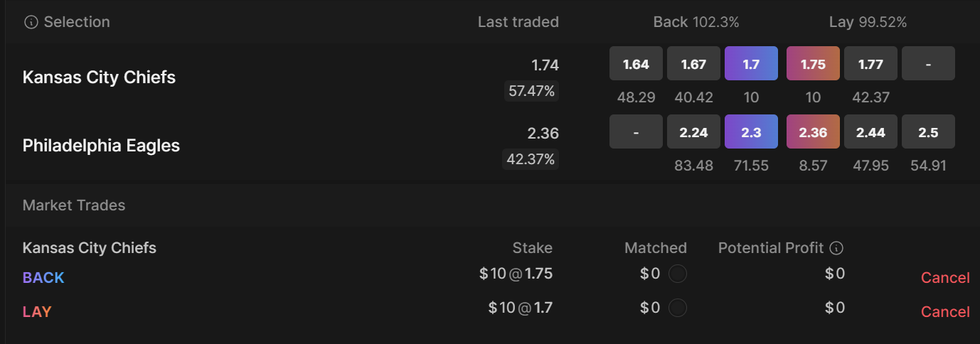
Task: Click the info icon beside Selection
Action: (31, 23)
